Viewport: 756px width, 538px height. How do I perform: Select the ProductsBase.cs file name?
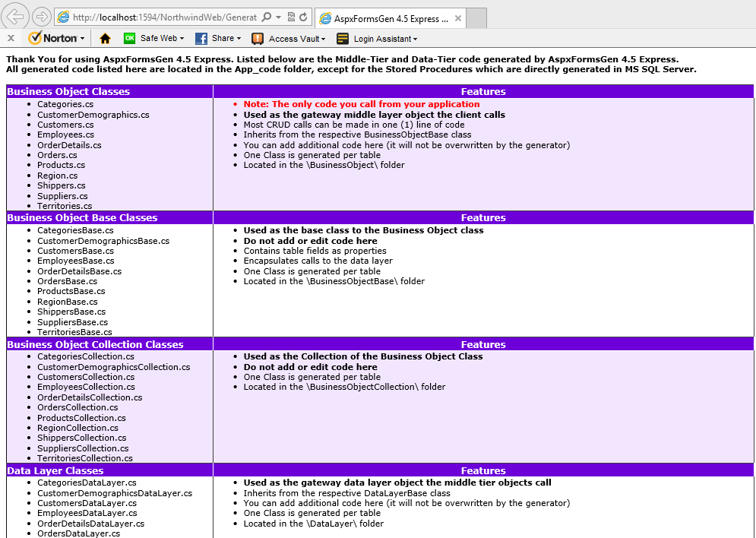pos(71,291)
